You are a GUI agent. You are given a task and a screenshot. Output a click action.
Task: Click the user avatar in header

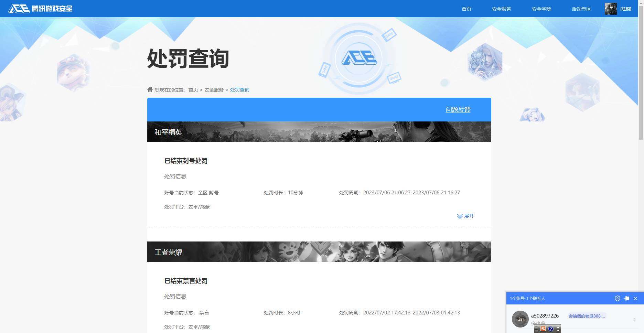611,9
